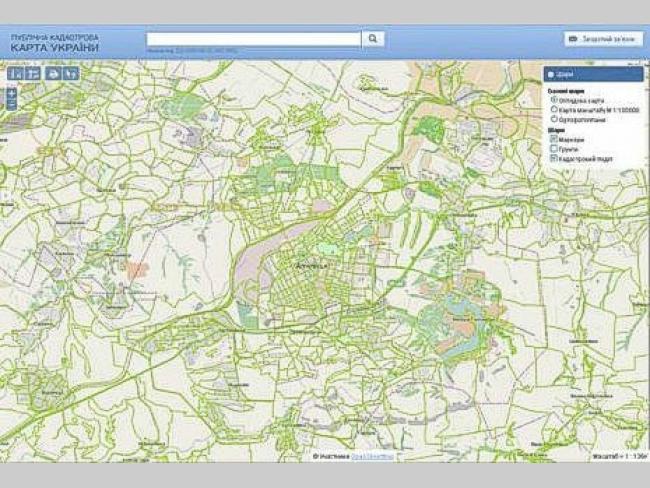Click the icon in the Шари panel header
This screenshot has width=650, height=488.
click(553, 74)
